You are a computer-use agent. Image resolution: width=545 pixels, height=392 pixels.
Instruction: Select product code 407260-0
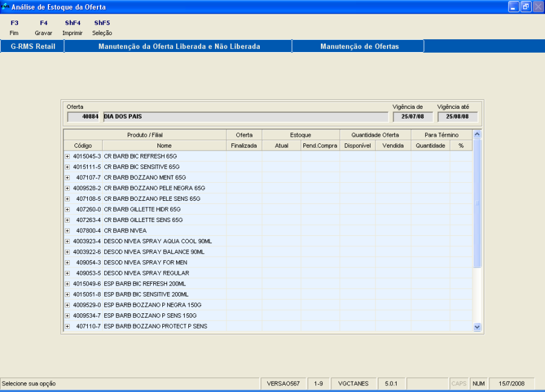88,210
